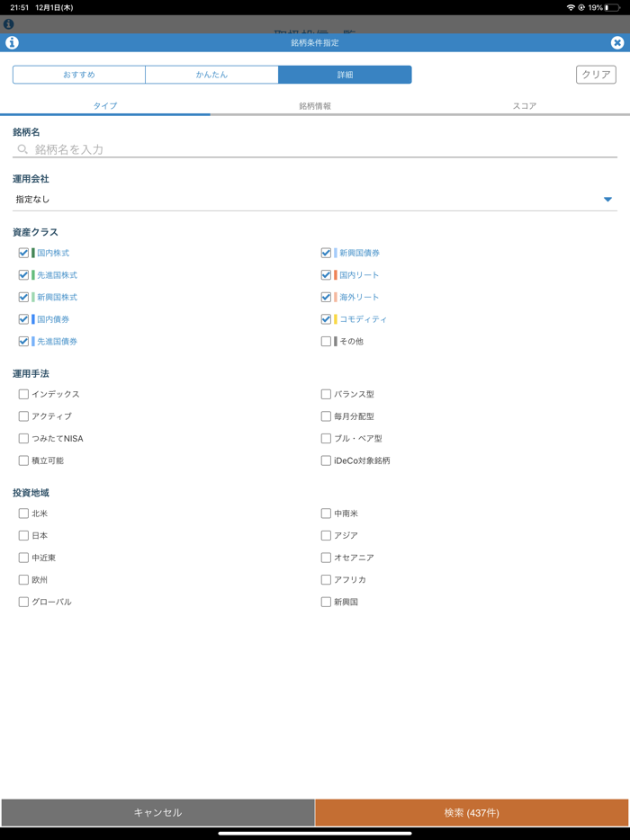The height and width of the screenshot is (840, 630).
Task: Uncheck the 国内リート checkbox
Action: click(x=326, y=275)
